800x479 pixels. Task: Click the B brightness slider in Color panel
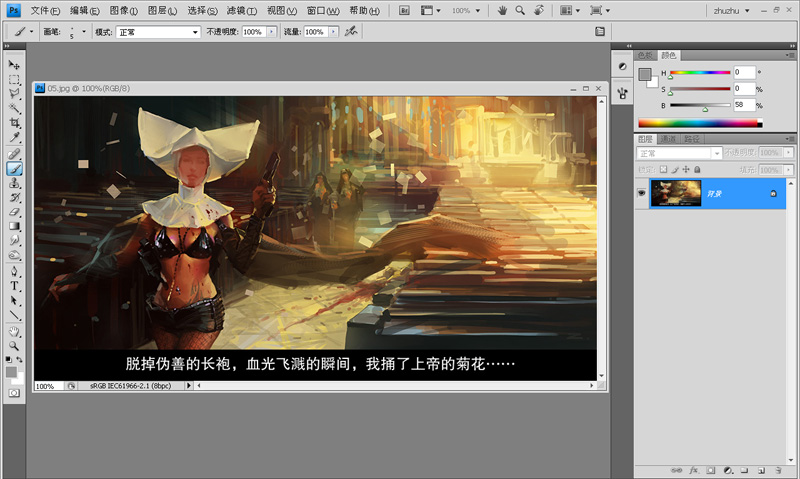point(700,105)
